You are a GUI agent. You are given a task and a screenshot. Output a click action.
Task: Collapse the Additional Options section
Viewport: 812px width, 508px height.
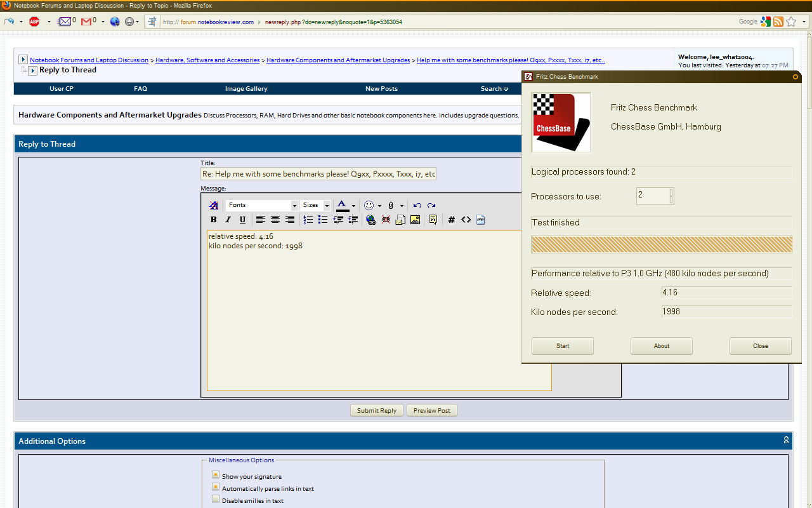786,440
